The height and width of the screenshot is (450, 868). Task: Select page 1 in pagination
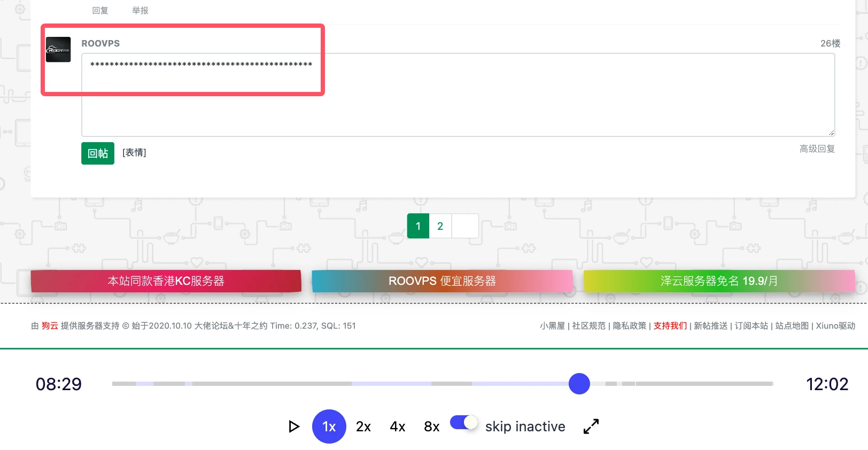point(418,226)
